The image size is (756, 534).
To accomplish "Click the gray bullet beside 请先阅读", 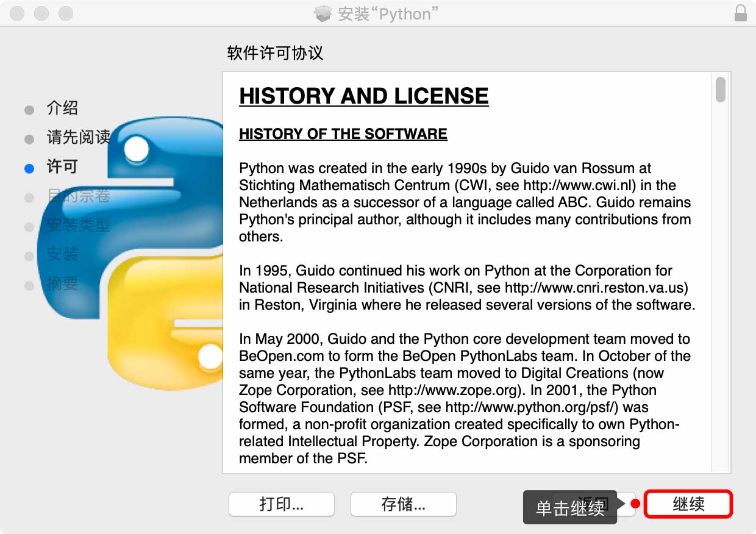I will [x=29, y=140].
